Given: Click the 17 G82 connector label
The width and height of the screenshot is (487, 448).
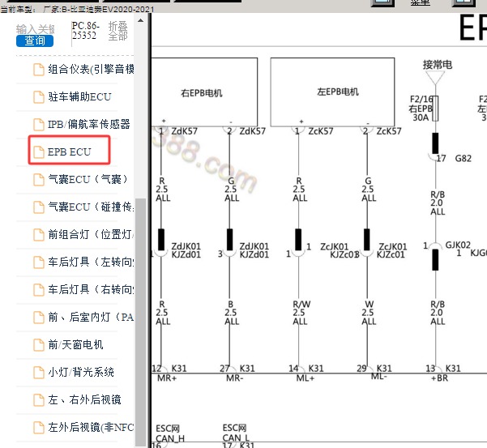Looking at the screenshot, I should [x=454, y=158].
